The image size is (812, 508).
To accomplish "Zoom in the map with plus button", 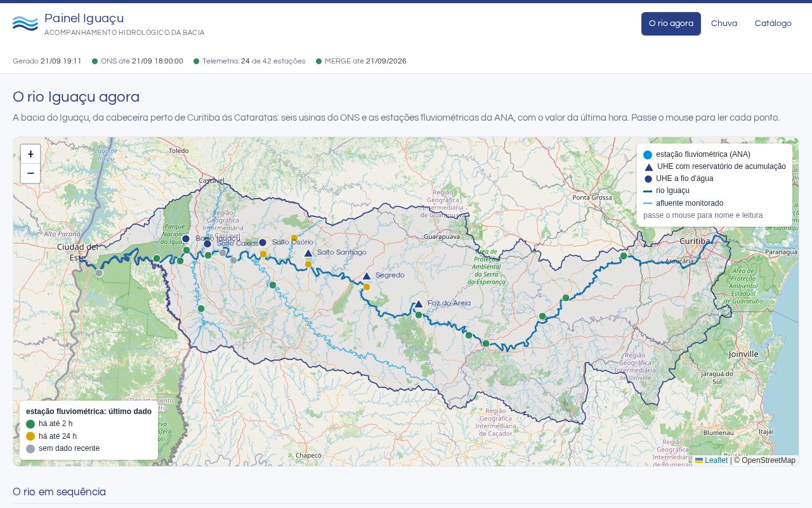I will pyautogui.click(x=30, y=154).
